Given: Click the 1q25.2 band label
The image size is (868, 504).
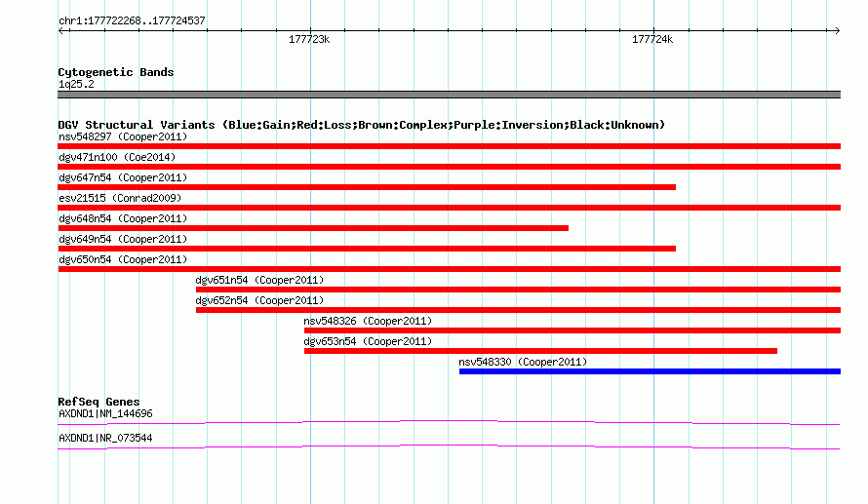Looking at the screenshot, I should point(76,84).
